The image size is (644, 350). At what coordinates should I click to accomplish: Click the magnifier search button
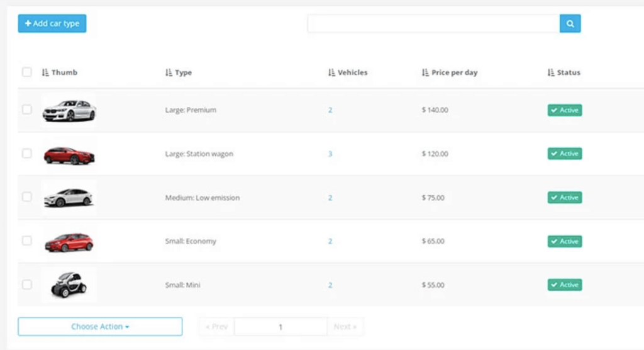[x=570, y=23]
